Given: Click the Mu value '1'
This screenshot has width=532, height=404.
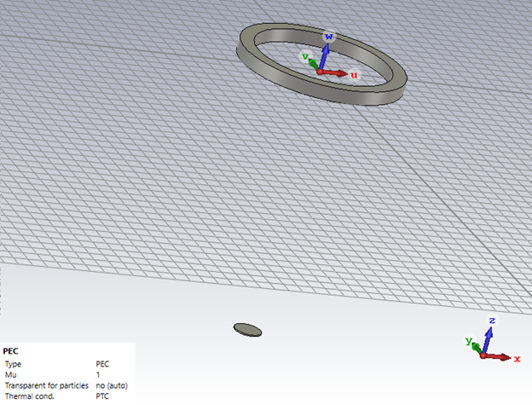Looking at the screenshot, I should point(98,375).
